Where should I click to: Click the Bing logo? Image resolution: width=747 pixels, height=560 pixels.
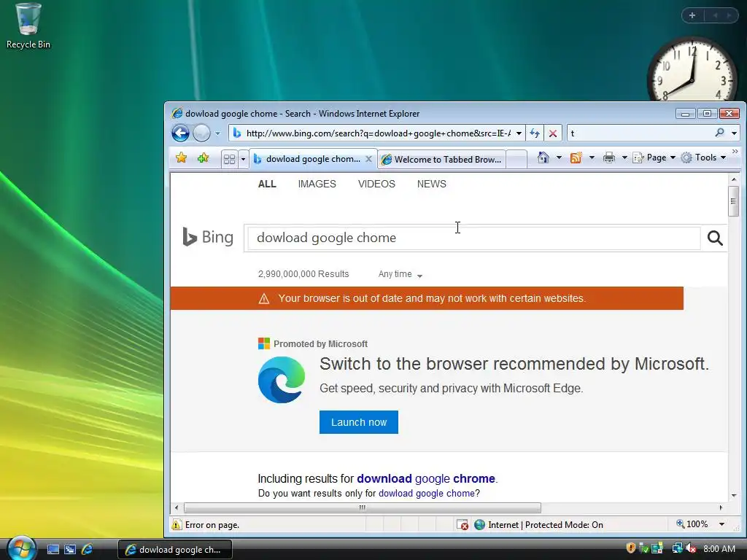[x=208, y=237]
